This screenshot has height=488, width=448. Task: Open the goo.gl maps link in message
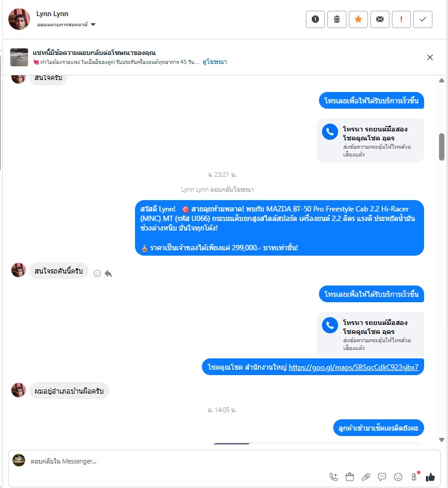click(x=354, y=367)
